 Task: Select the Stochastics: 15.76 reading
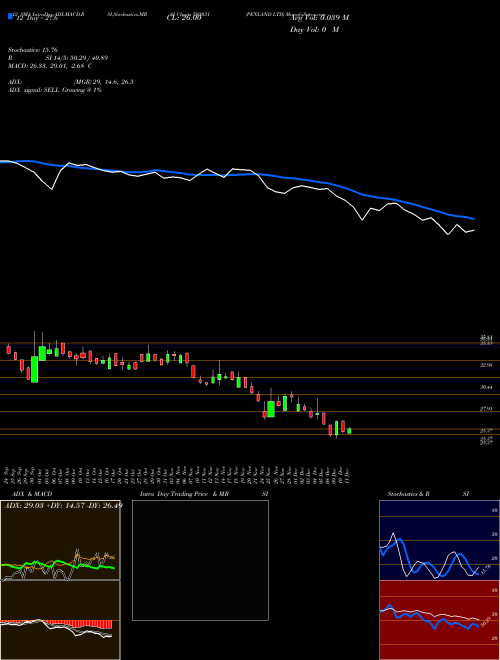(x=32, y=50)
